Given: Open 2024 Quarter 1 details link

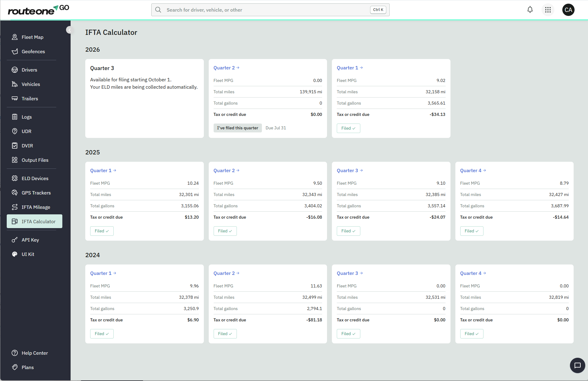Looking at the screenshot, I should click(103, 273).
